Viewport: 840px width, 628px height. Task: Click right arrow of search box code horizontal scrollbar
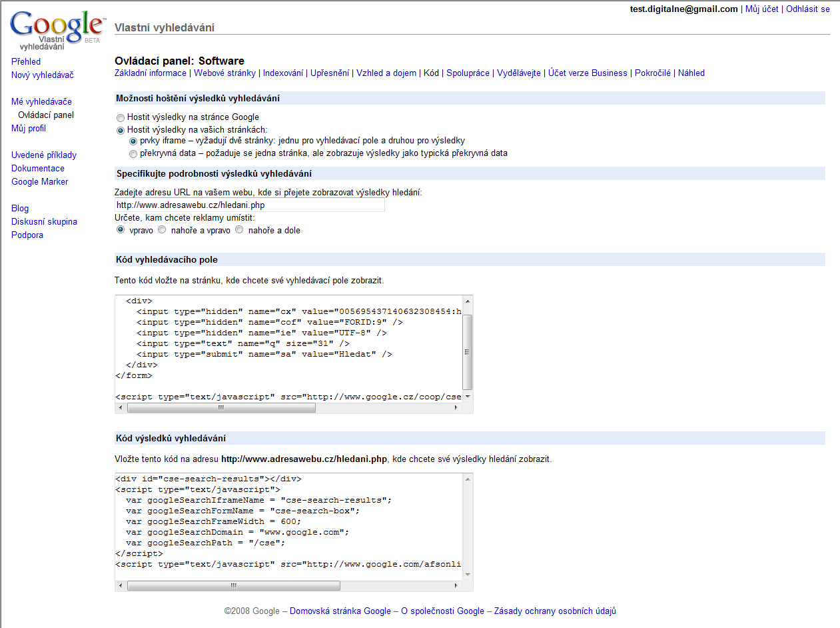(457, 407)
